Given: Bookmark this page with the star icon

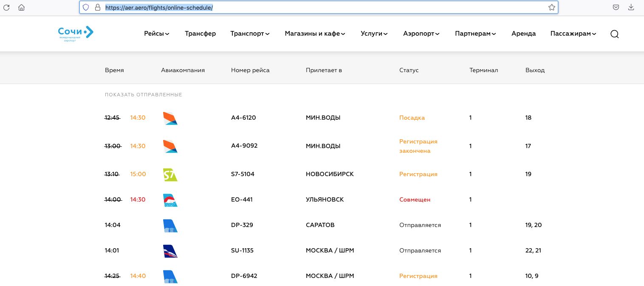Looking at the screenshot, I should (551, 7).
